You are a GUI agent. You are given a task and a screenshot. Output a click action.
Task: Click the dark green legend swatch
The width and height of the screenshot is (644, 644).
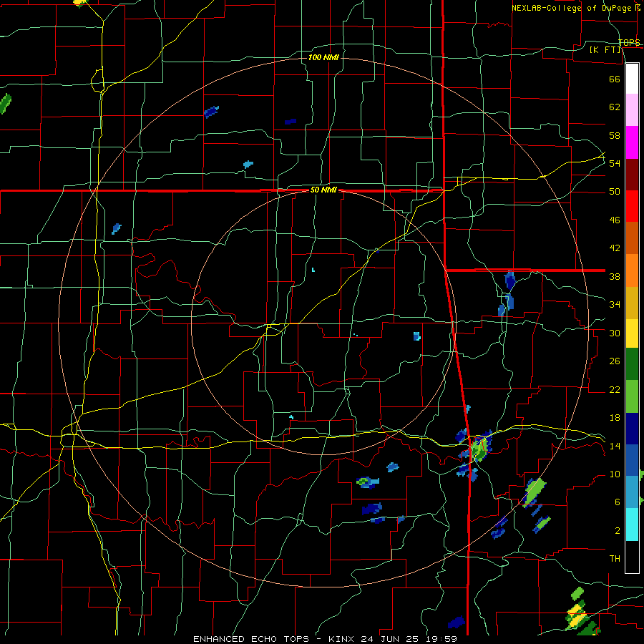click(632, 364)
